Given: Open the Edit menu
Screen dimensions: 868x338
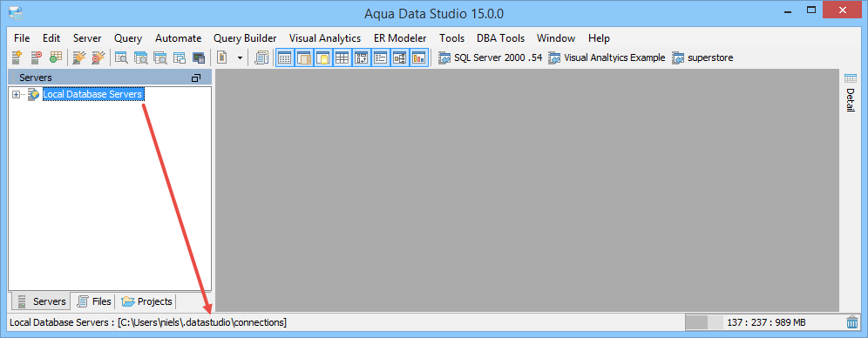Looking at the screenshot, I should 51,38.
